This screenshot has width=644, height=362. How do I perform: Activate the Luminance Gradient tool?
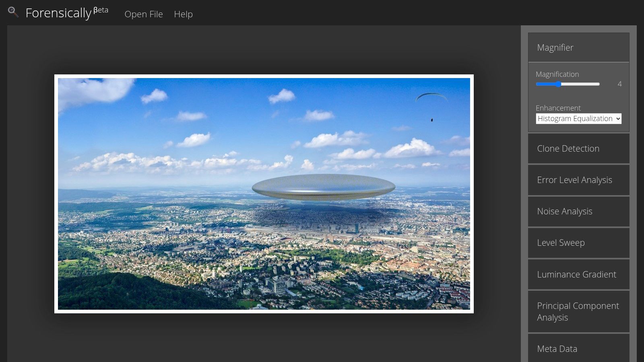coord(578,274)
